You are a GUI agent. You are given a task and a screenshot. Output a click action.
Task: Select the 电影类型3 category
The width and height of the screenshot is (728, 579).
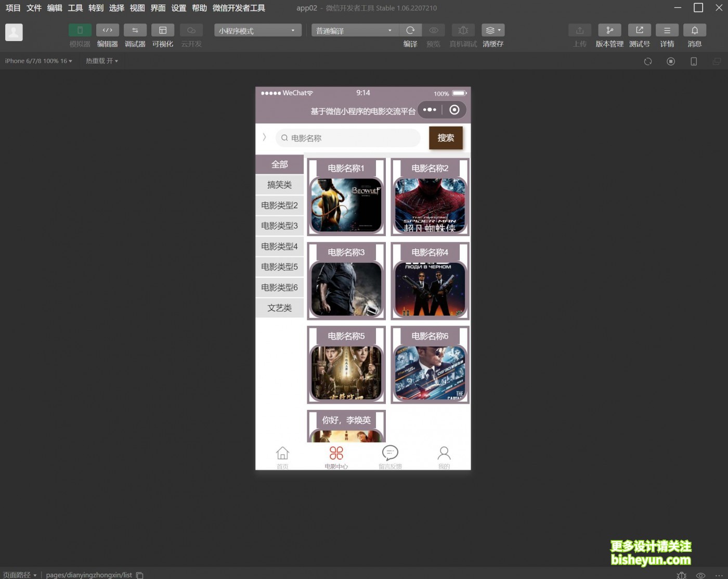click(x=280, y=226)
